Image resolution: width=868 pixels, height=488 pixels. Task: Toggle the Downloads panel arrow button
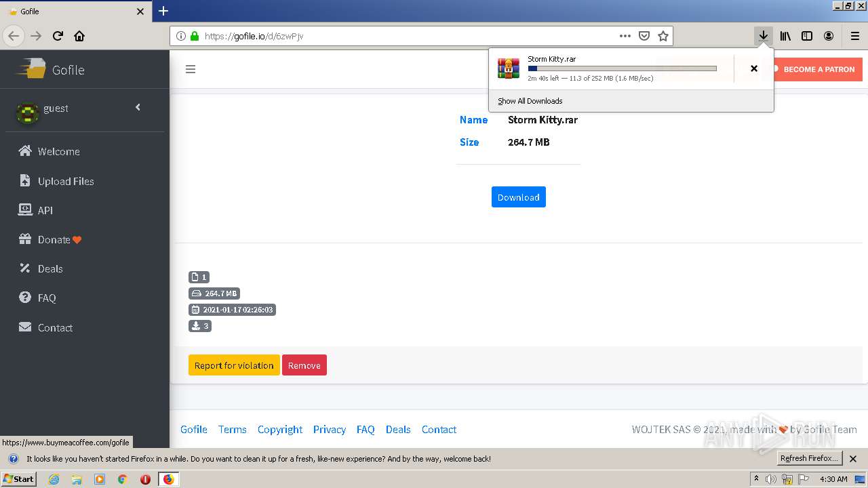[x=764, y=36]
